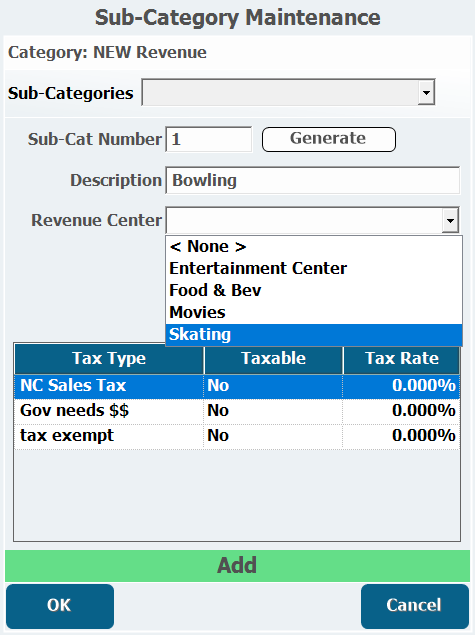The height and width of the screenshot is (635, 475).
Task: Cancel the sub-category dialog
Action: tap(415, 606)
